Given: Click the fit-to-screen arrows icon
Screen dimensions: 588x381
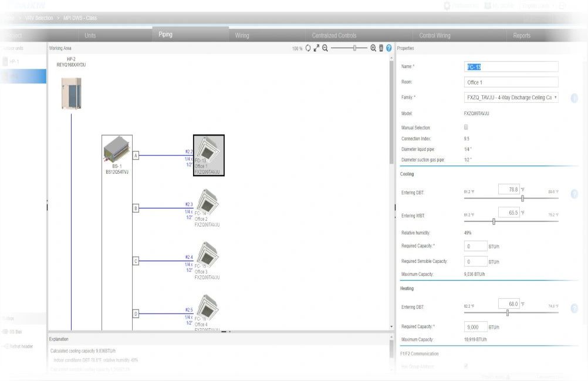Looking at the screenshot, I should point(316,48).
